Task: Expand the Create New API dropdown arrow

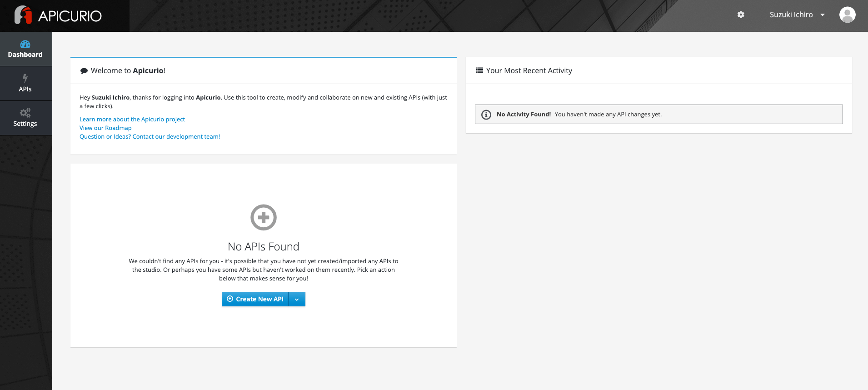Action: (x=297, y=299)
